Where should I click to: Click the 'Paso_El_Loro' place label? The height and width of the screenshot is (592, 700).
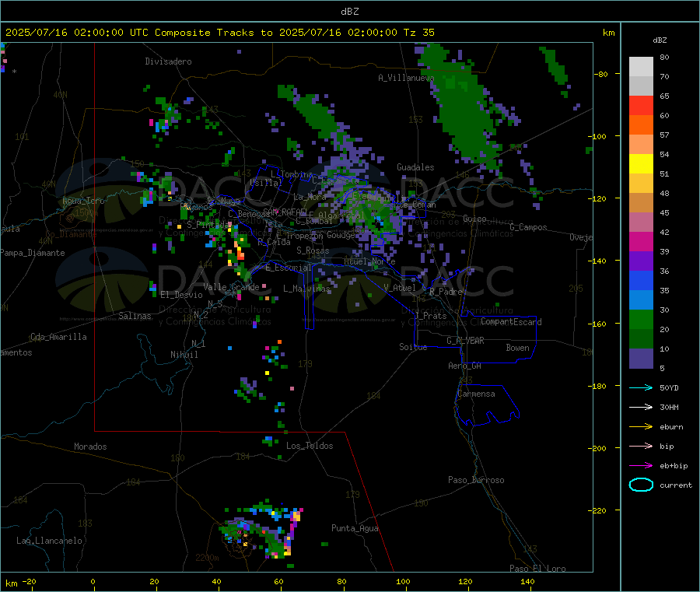coord(537,569)
